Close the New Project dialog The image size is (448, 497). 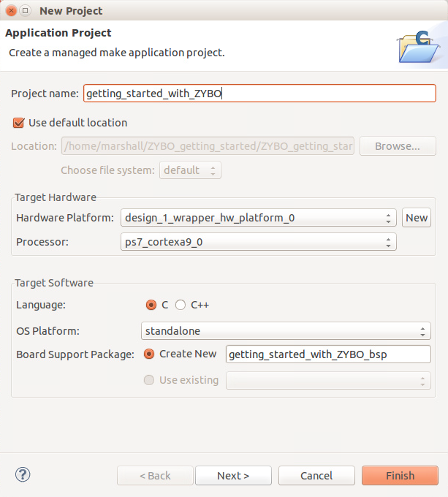[11, 11]
